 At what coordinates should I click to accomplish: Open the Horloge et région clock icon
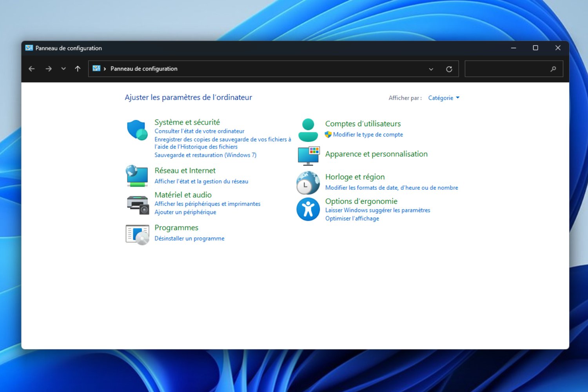pos(308,183)
